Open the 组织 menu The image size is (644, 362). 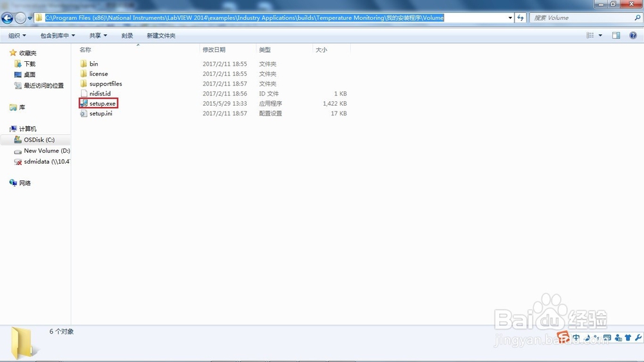[x=17, y=35]
